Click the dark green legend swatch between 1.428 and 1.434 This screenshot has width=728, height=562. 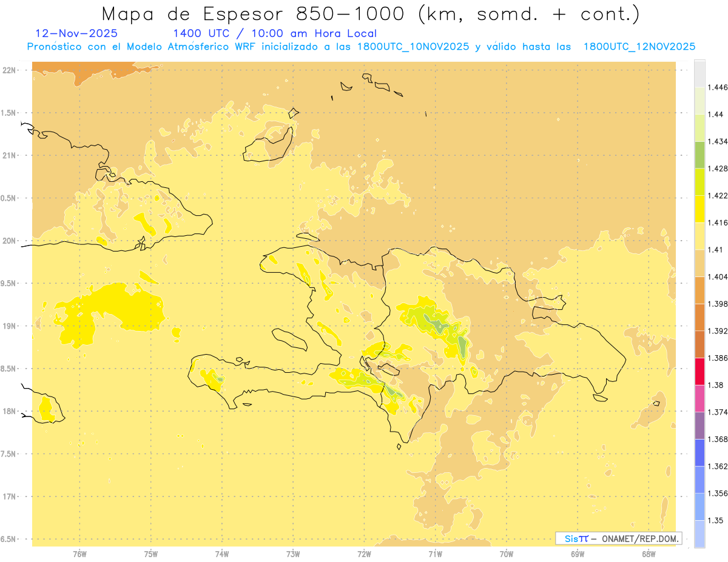[699, 155]
